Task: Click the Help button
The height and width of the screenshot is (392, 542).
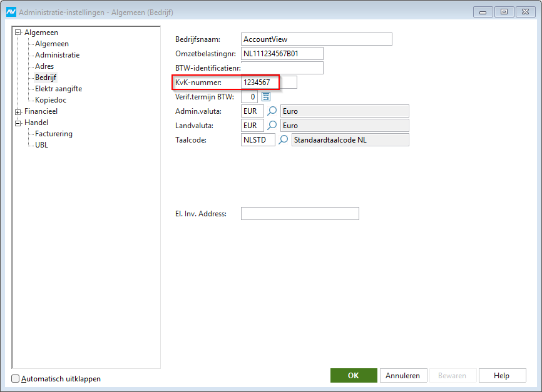Action: click(x=501, y=376)
